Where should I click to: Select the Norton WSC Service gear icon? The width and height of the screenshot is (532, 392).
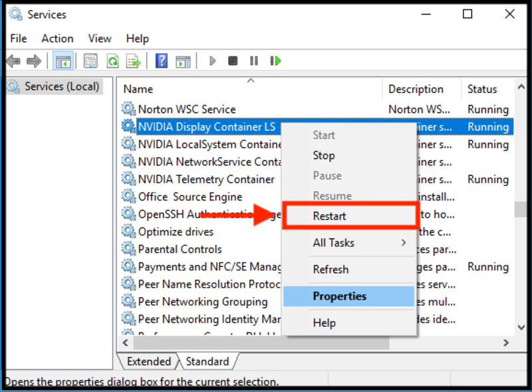coord(128,109)
